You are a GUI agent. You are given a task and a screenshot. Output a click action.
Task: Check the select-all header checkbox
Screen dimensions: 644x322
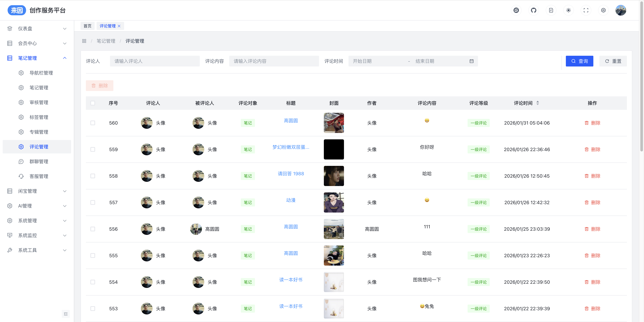[x=93, y=103]
